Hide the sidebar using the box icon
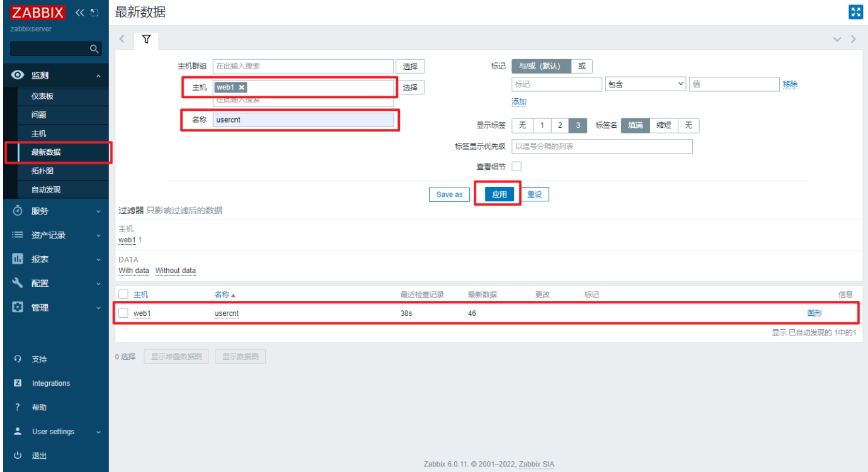 pyautogui.click(x=94, y=13)
